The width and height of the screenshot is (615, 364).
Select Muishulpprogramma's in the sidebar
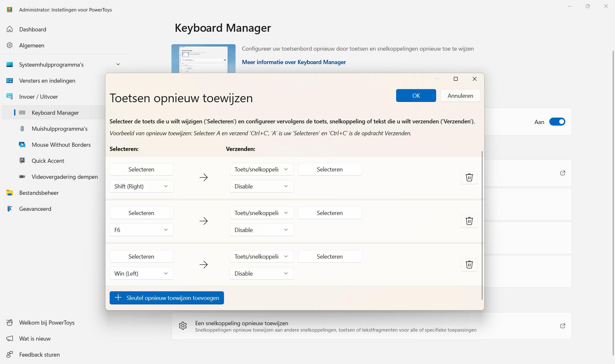(60, 129)
